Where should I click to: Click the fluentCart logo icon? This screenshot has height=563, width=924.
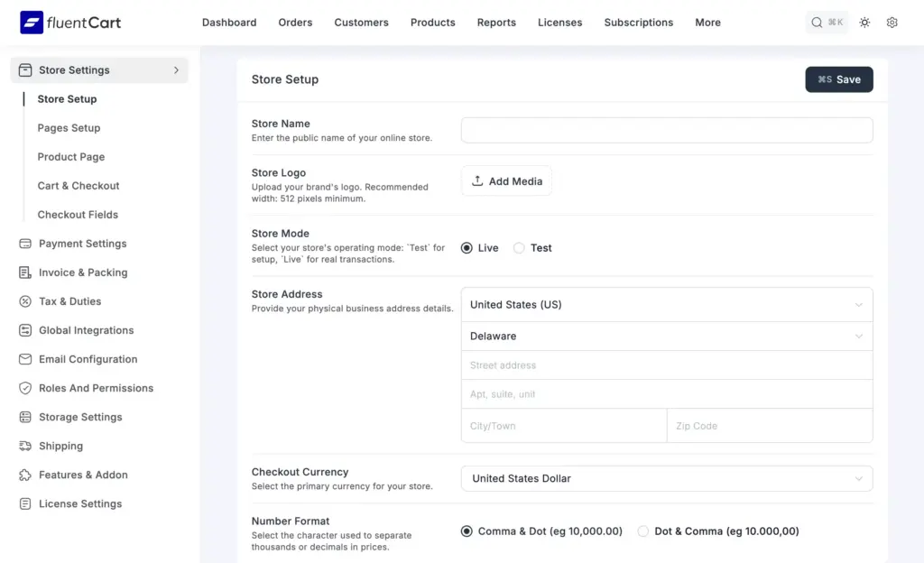point(32,23)
